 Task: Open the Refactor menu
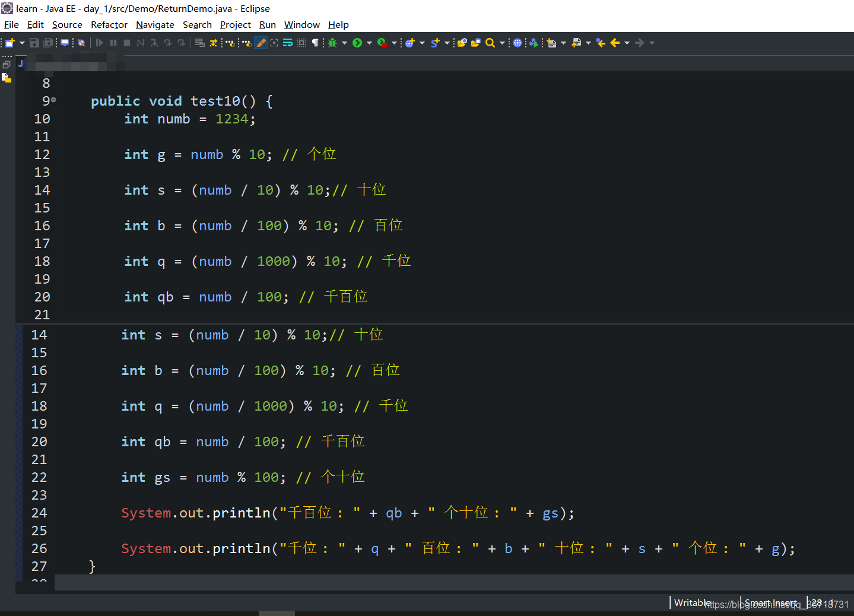[x=109, y=25]
